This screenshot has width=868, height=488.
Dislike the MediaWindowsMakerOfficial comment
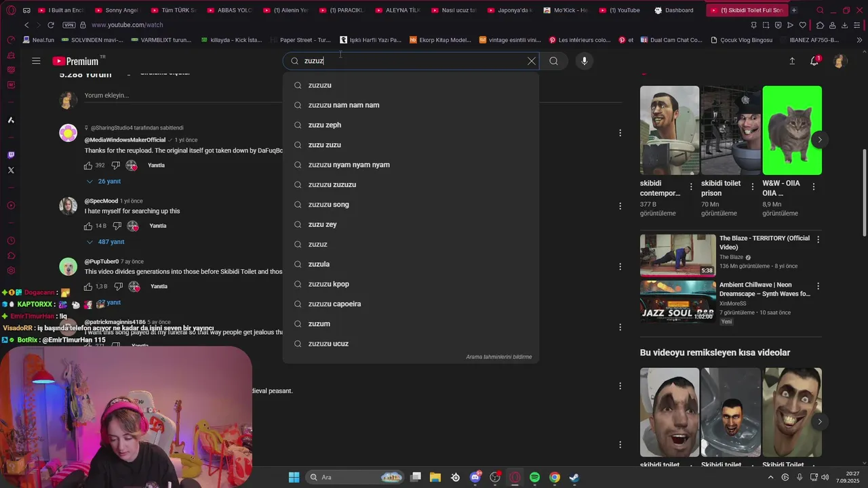point(115,165)
